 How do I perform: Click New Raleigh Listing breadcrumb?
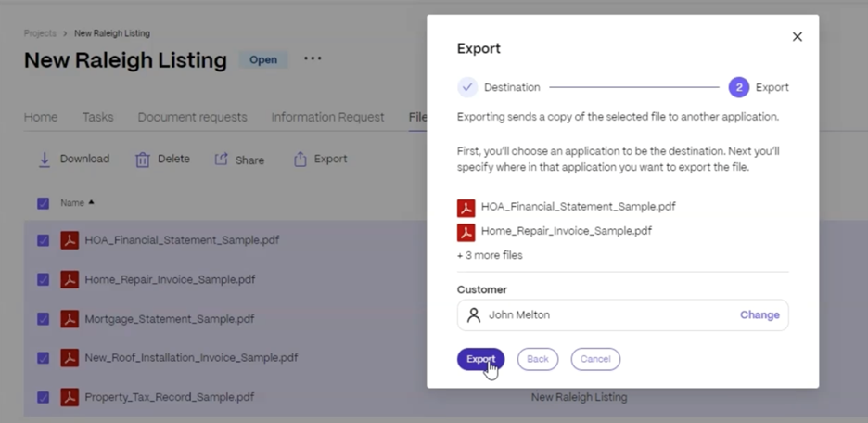click(112, 33)
